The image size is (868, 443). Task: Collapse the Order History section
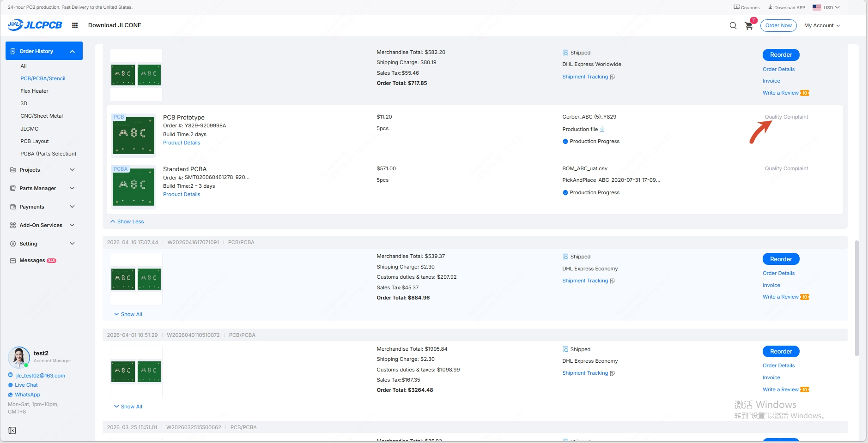click(x=72, y=51)
